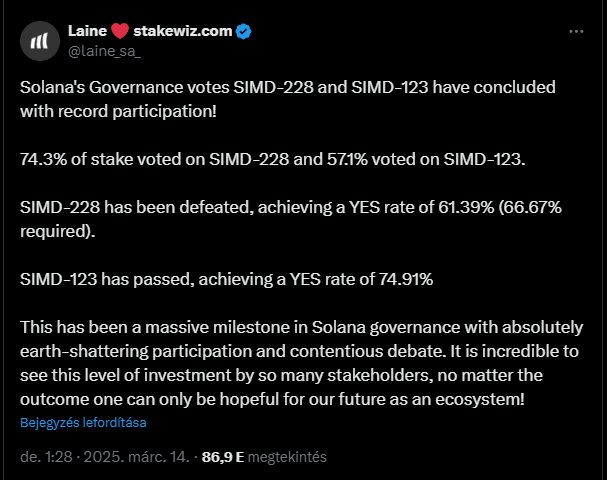Click the bar-chart logo inside the avatar
The height and width of the screenshot is (480, 607).
pos(39,41)
